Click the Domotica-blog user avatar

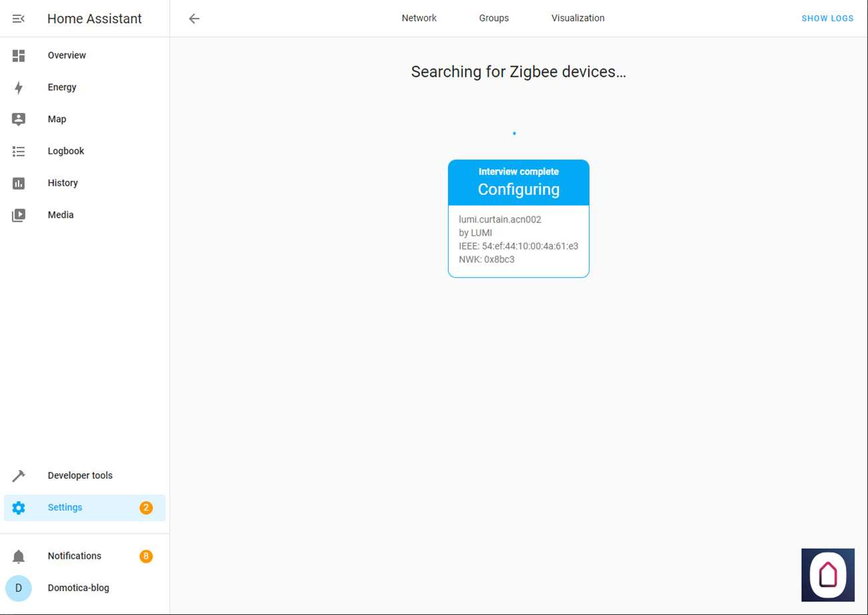point(19,588)
